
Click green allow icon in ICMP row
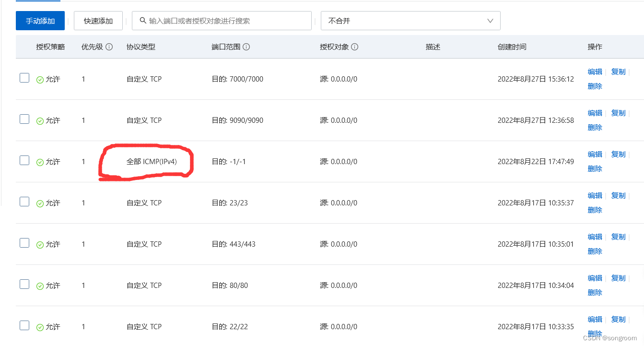[x=40, y=163]
